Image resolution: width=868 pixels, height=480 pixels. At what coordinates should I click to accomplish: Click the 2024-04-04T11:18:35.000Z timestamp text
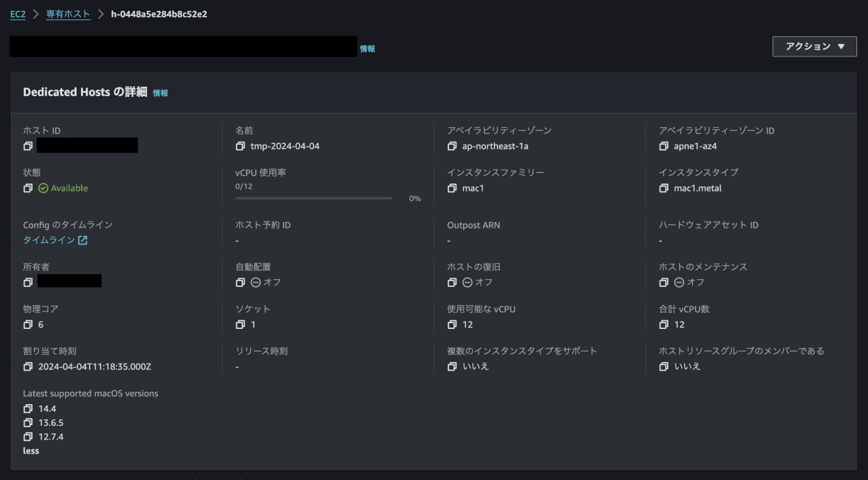[95, 367]
